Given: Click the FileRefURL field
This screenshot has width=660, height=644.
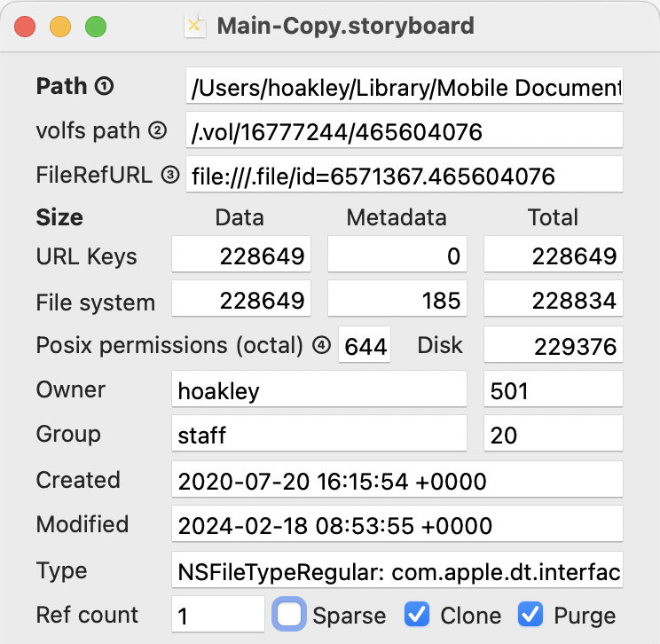Looking at the screenshot, I should [404, 176].
